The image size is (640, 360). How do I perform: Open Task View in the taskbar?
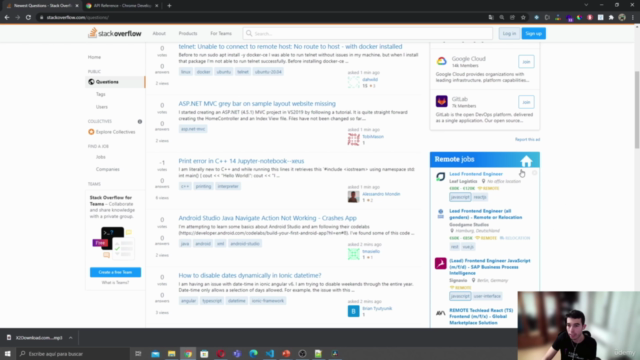coord(138,353)
